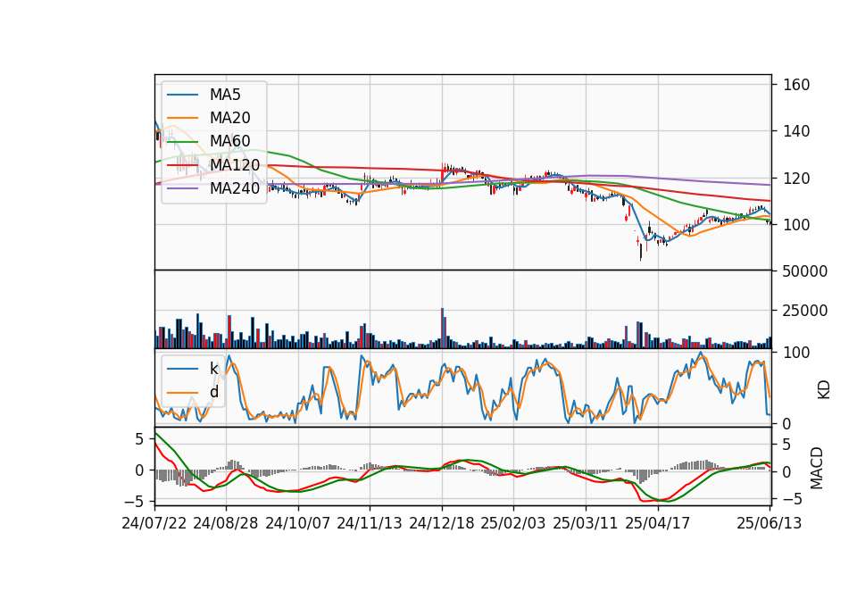
Task: Click the MA240 legend label
Action: coord(235,188)
